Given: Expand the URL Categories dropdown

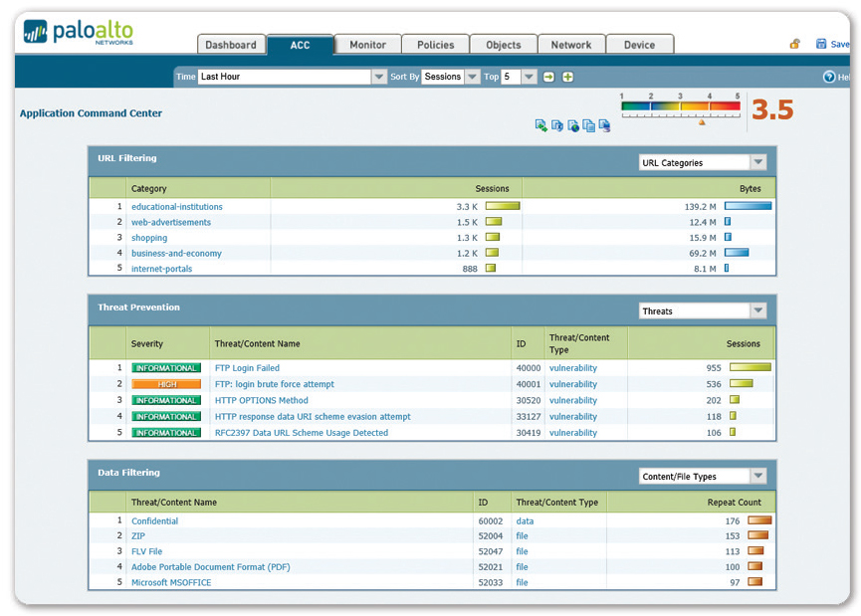Looking at the screenshot, I should point(703,162).
